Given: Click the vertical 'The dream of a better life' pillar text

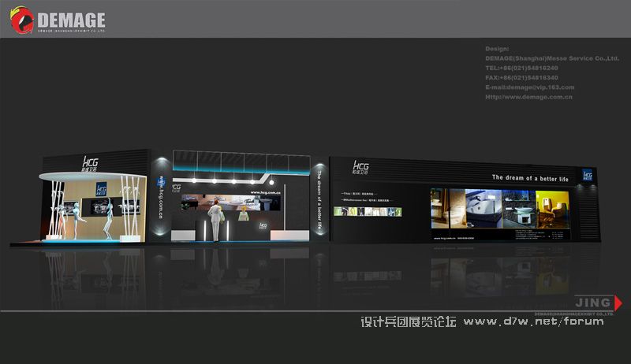Looking at the screenshot, I should [319, 199].
